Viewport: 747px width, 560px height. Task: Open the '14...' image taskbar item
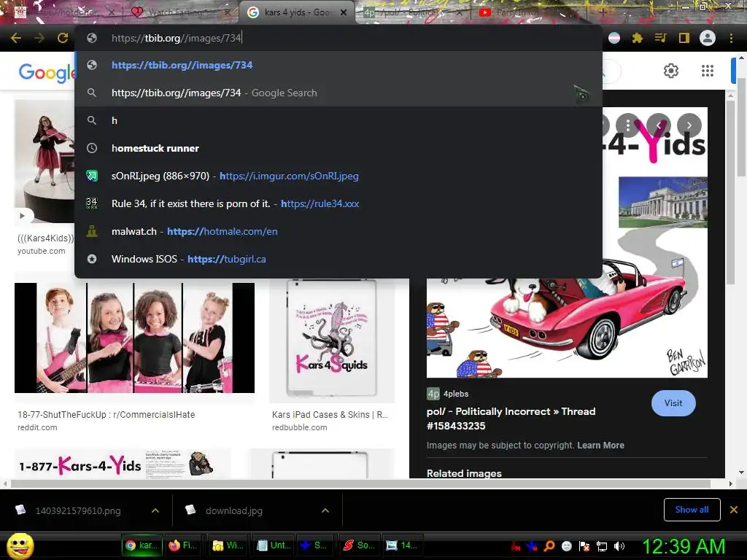tap(402, 545)
